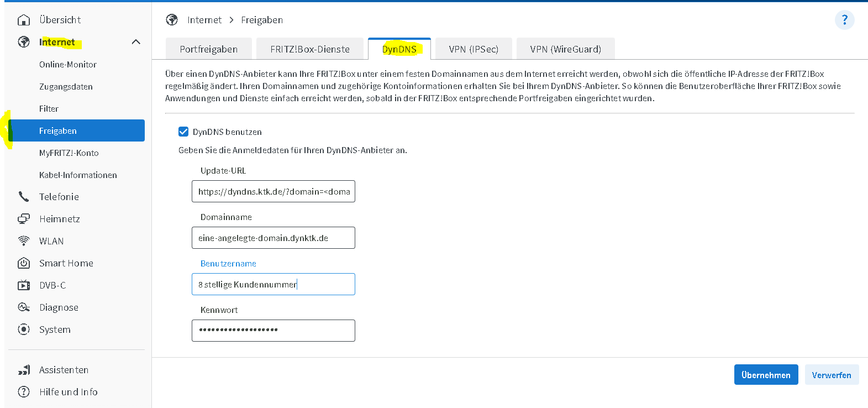Screen dimensions: 868x408
Task: Select the Smart Home power icon
Action: pyautogui.click(x=24, y=263)
